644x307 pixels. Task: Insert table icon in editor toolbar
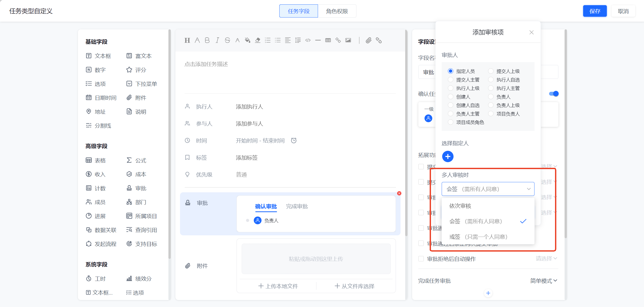tap(328, 40)
